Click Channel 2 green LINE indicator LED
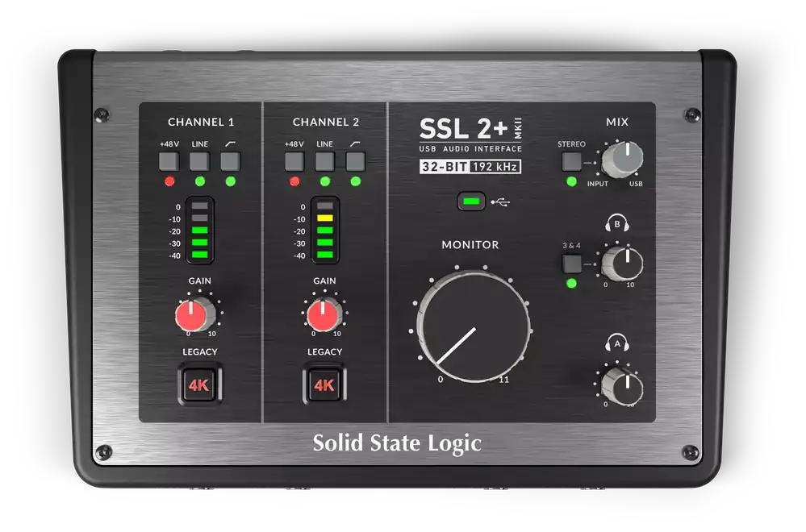Viewport: 806px width, 532px height. point(325,181)
